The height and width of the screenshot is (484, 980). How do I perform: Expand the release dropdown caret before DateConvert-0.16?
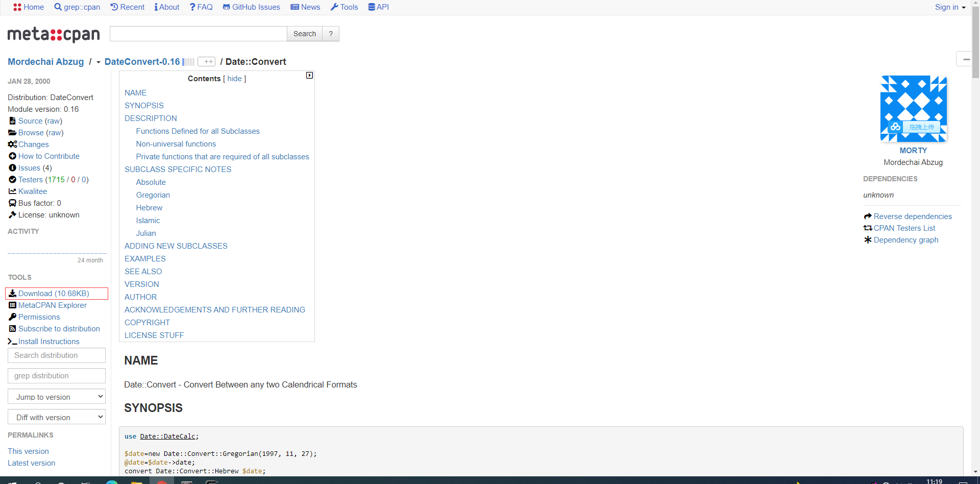pyautogui.click(x=99, y=62)
